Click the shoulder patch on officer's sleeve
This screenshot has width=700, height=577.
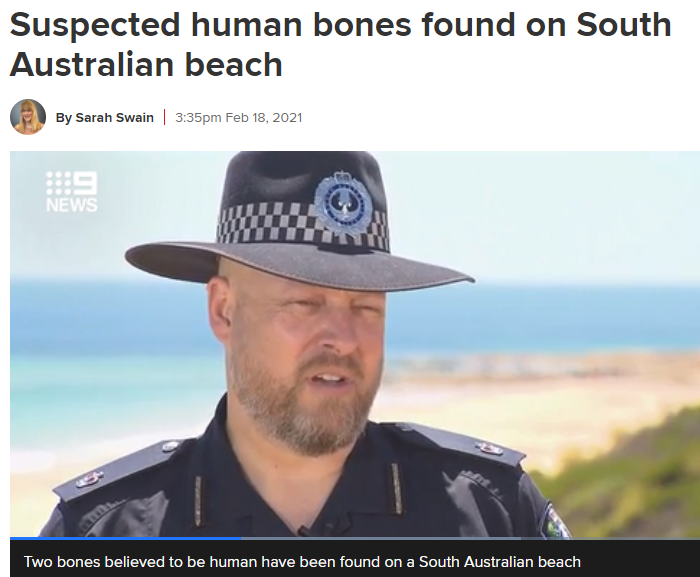[556, 522]
